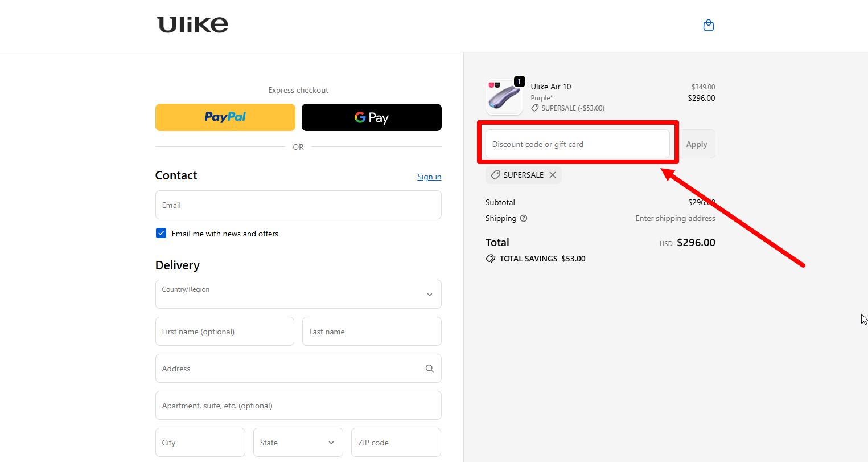
Task: Apply the discount code
Action: click(696, 144)
